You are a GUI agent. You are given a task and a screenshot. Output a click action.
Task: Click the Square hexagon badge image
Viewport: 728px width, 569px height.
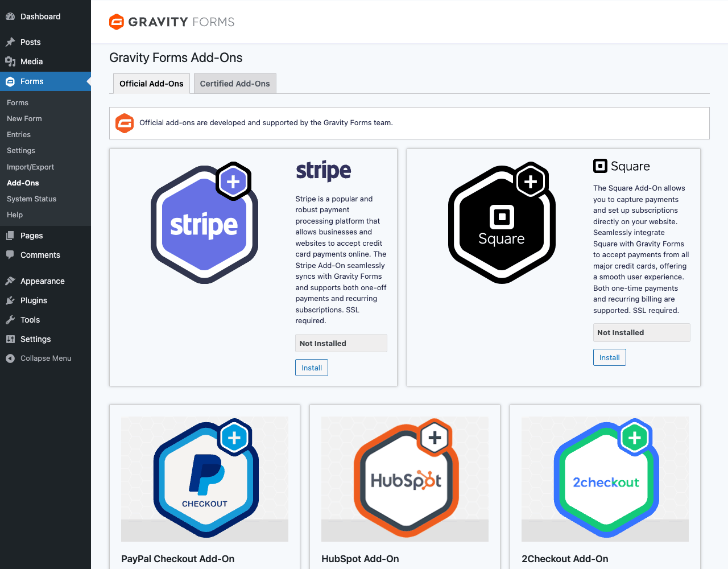point(502,223)
